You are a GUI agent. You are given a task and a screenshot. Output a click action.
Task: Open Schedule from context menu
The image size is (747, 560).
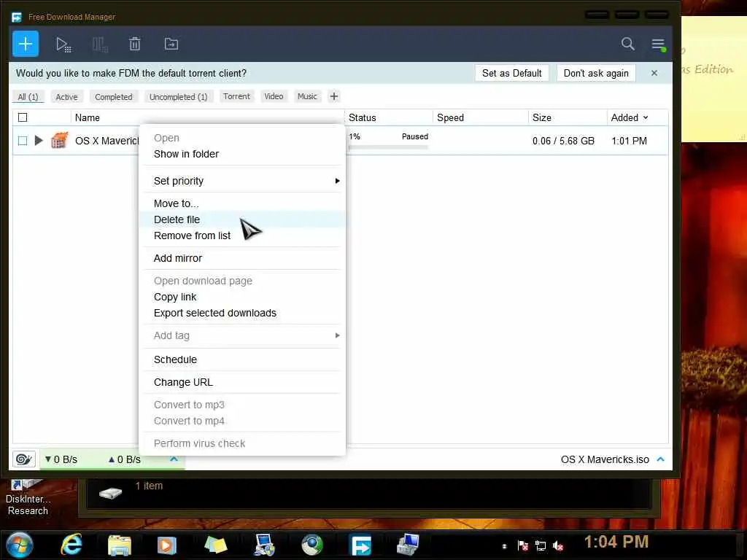(x=242, y=359)
